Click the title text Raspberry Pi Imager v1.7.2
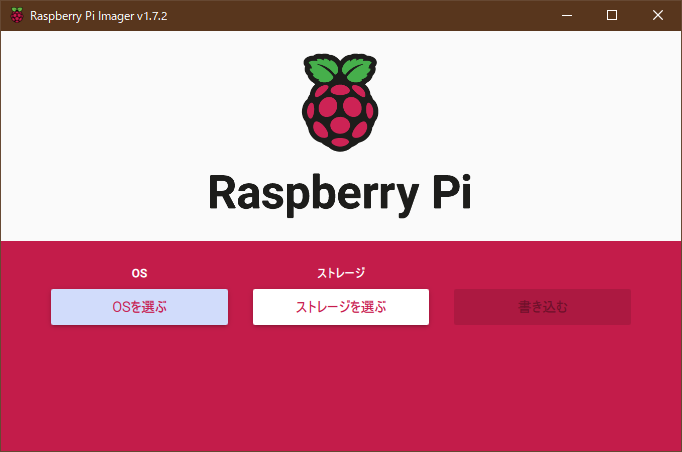The image size is (682, 452). (99, 16)
